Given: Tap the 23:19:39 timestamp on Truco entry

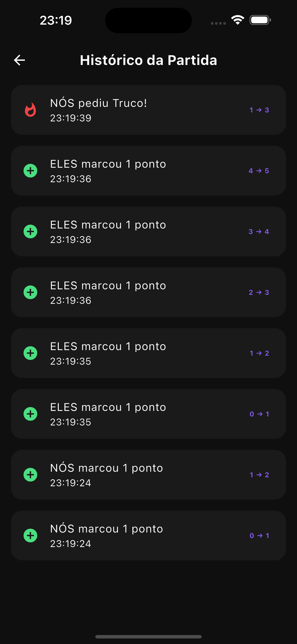Looking at the screenshot, I should [71, 118].
